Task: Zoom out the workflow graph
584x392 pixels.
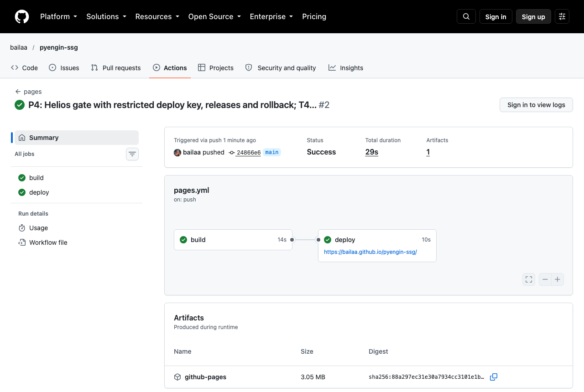Action: pos(545,279)
